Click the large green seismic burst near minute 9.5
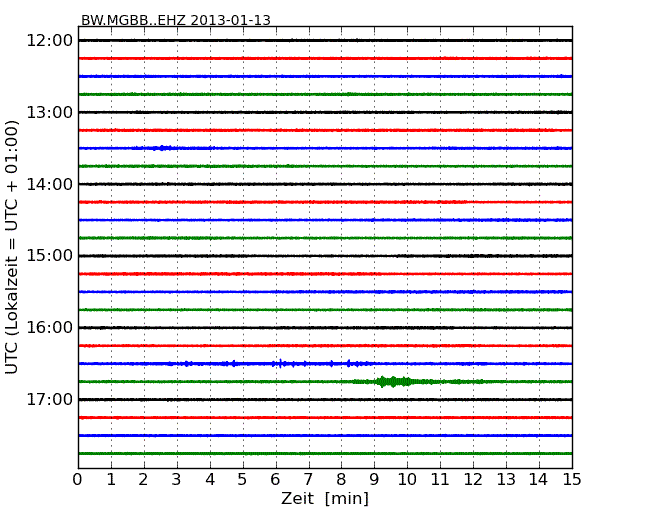This screenshot has height=520, width=650. (394, 381)
